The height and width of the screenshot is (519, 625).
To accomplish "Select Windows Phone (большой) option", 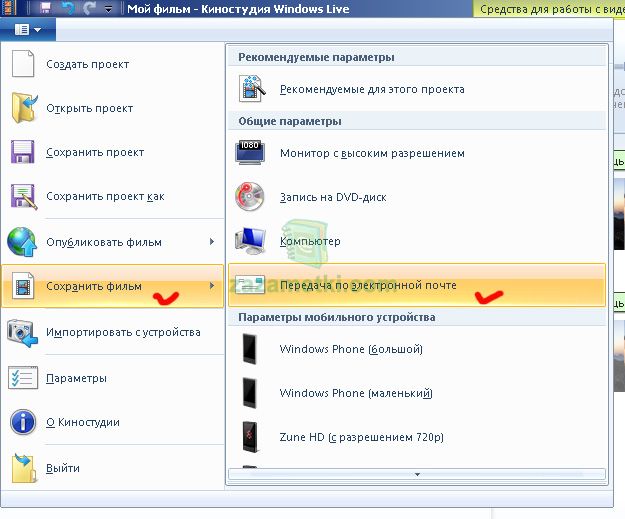I will [351, 349].
